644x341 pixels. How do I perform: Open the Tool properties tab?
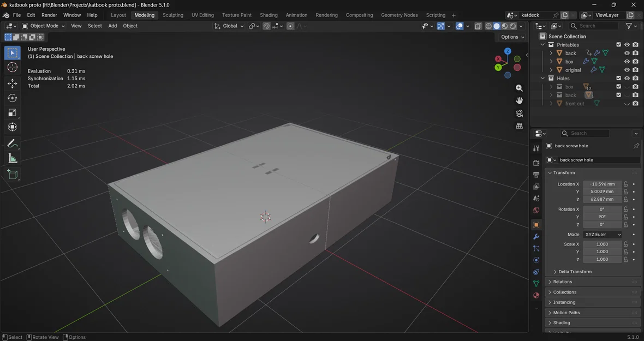click(x=536, y=148)
